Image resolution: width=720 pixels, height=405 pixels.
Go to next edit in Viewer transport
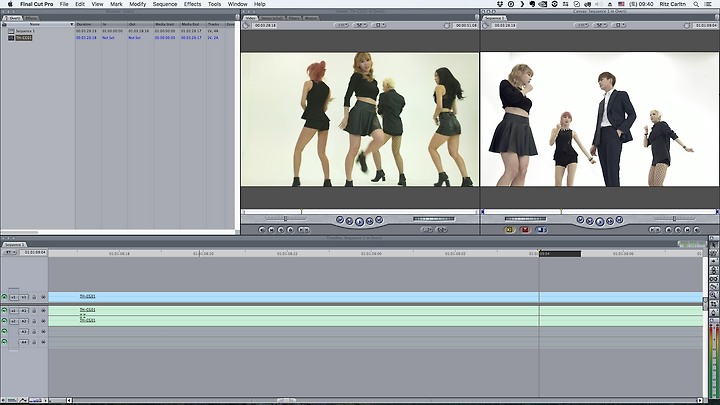pos(379,220)
